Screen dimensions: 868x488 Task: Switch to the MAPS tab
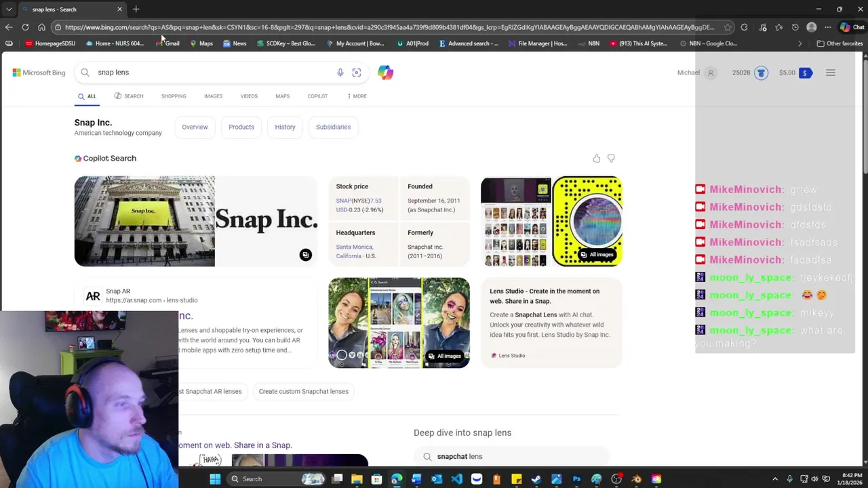[x=282, y=96]
